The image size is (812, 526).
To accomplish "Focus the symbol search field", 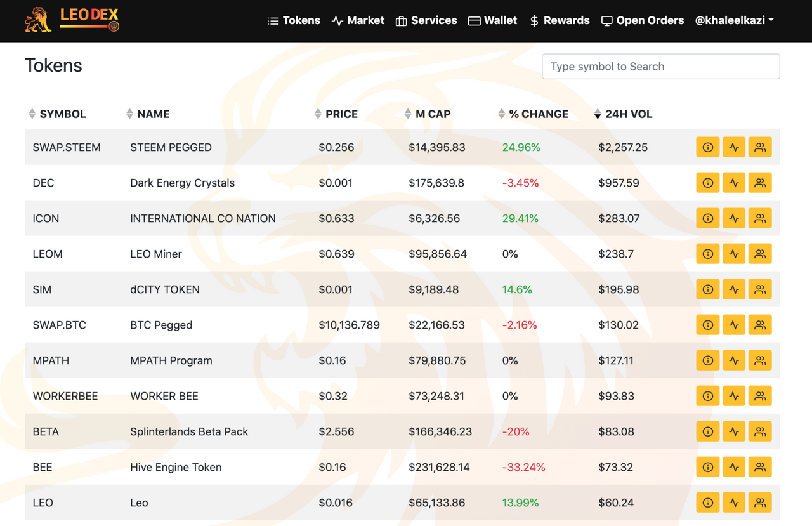I will [661, 67].
